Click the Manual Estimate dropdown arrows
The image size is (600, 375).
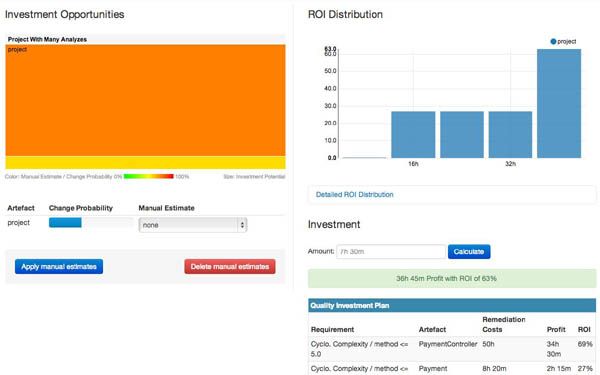(242, 225)
